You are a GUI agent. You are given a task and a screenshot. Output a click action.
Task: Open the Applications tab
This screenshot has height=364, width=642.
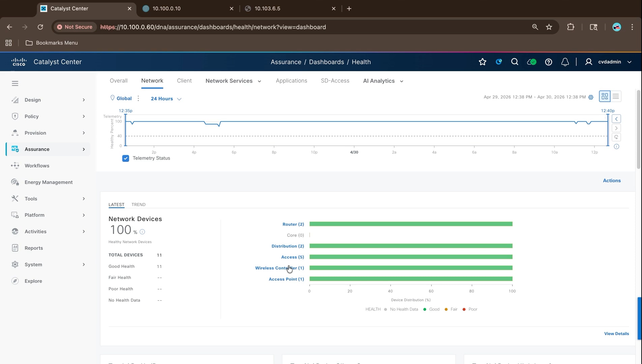click(x=291, y=81)
